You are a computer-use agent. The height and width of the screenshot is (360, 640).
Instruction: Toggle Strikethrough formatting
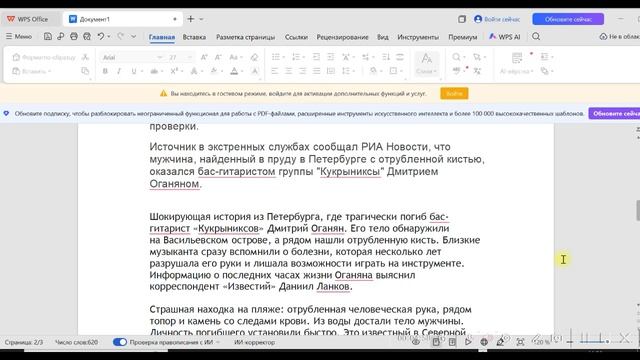(x=154, y=71)
